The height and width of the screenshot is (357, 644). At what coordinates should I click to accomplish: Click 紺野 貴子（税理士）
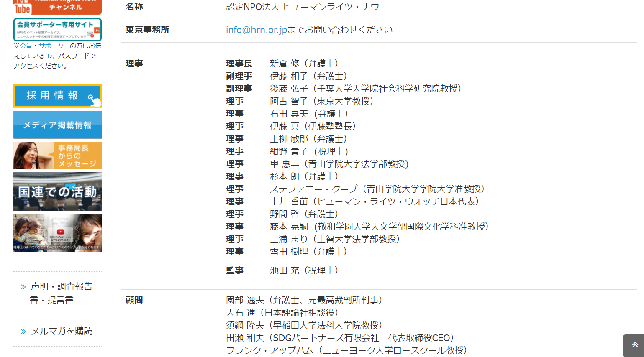coord(309,151)
